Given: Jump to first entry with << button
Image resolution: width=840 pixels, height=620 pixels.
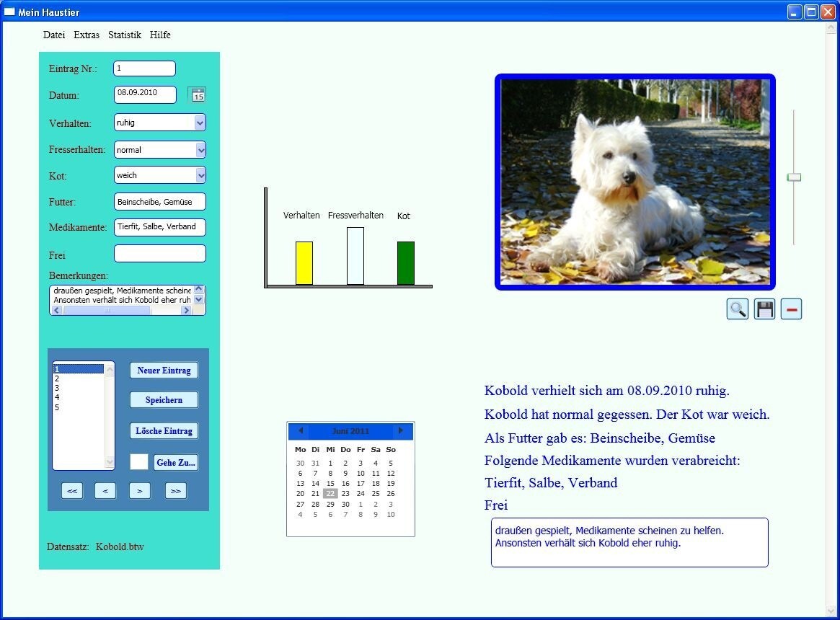Looking at the screenshot, I should 72,491.
